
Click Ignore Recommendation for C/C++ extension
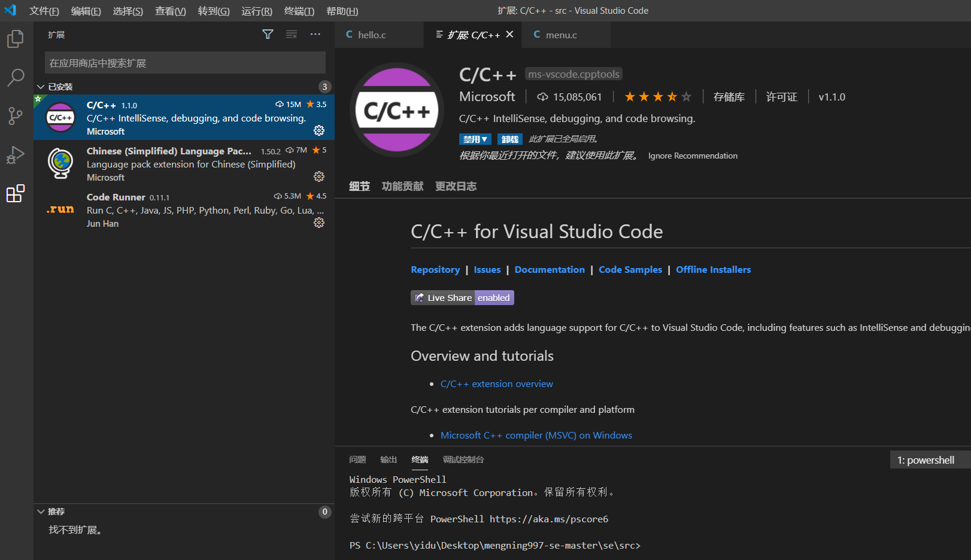pos(693,156)
